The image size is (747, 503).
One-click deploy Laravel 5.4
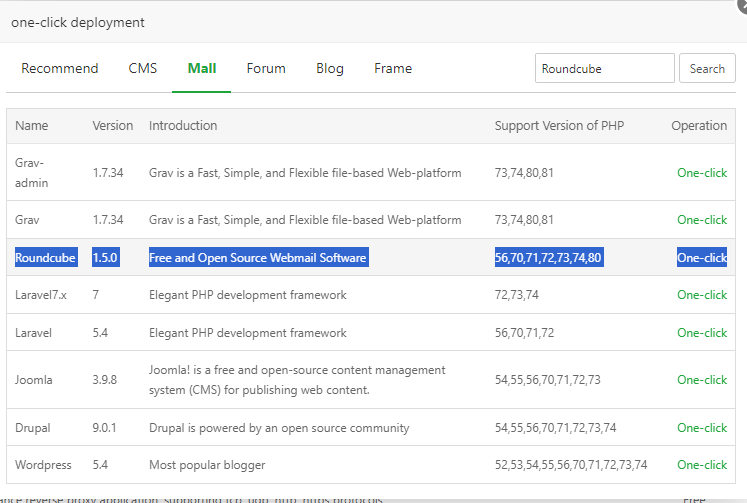702,333
